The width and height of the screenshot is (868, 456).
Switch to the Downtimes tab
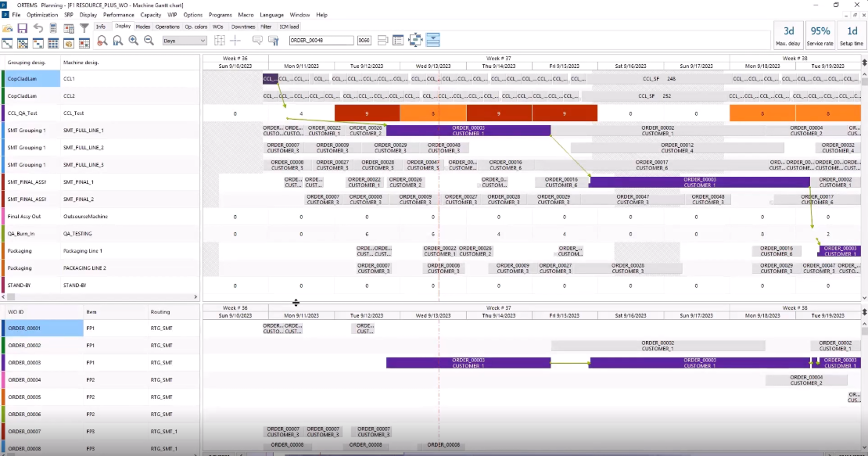coord(244,27)
